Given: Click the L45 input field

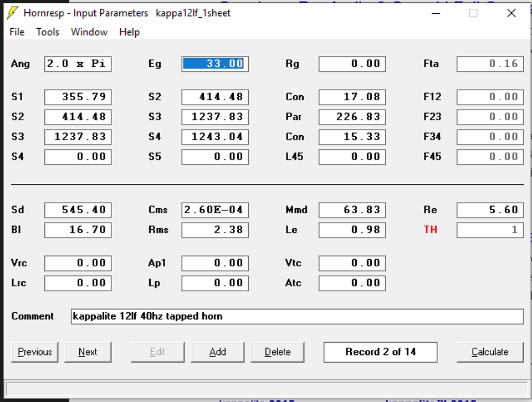Looking at the screenshot, I should (x=352, y=157).
